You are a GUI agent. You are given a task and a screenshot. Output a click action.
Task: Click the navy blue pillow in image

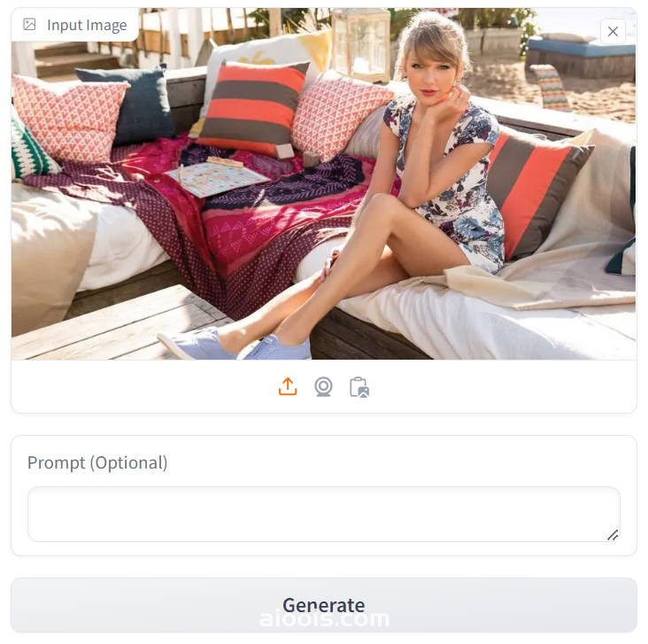[130, 104]
